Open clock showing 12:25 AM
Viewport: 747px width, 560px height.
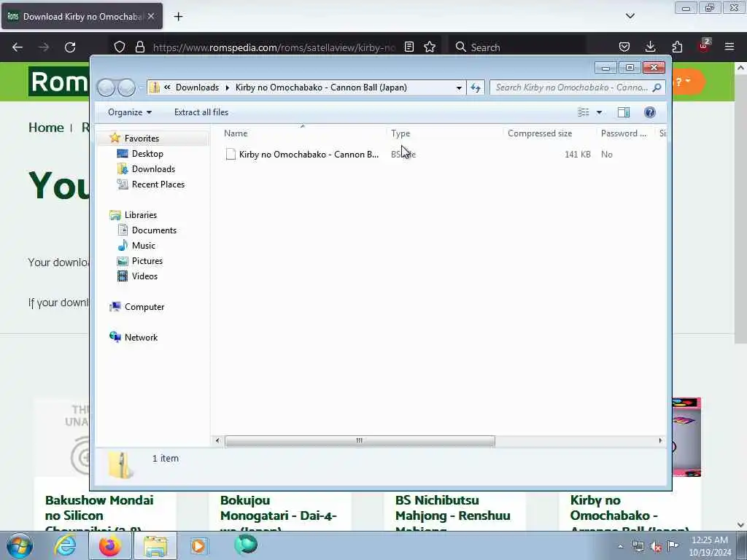(710, 546)
